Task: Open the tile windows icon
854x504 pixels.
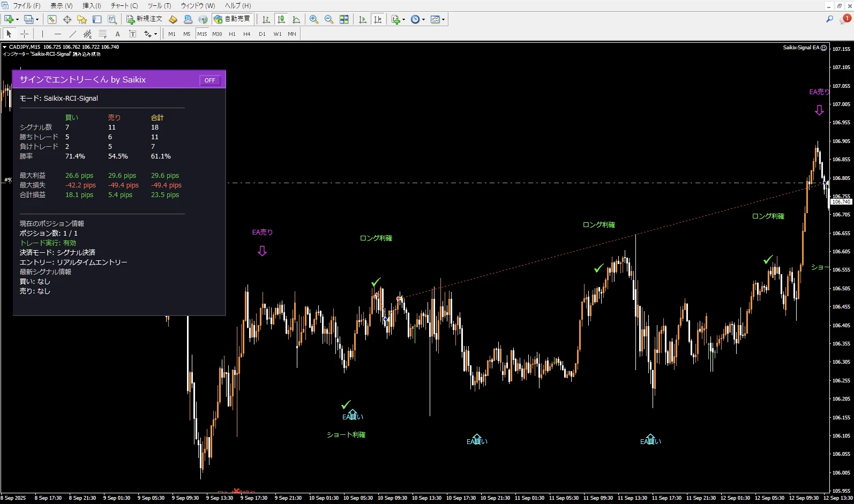Action: click(x=344, y=19)
